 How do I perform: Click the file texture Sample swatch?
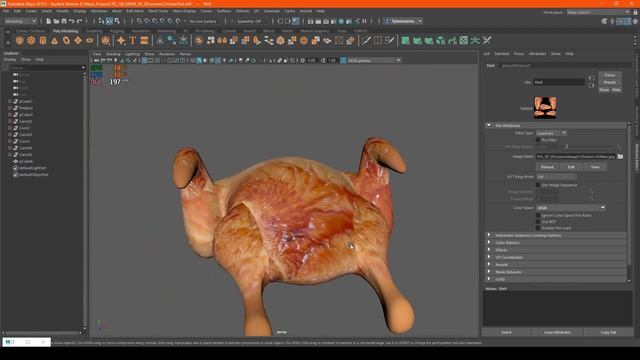[x=545, y=107]
